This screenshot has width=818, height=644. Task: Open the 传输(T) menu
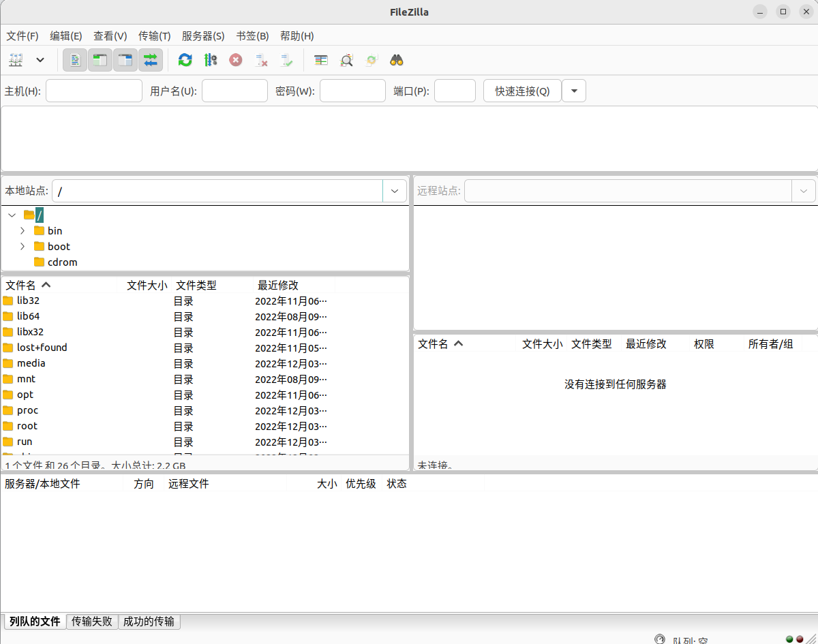(154, 36)
